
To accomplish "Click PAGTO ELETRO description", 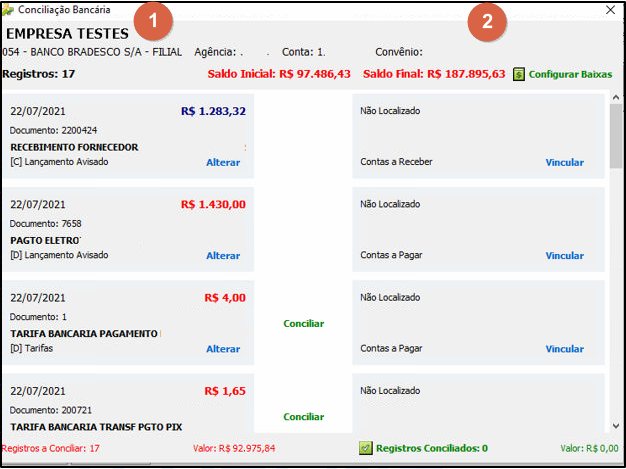I will click(x=46, y=241).
